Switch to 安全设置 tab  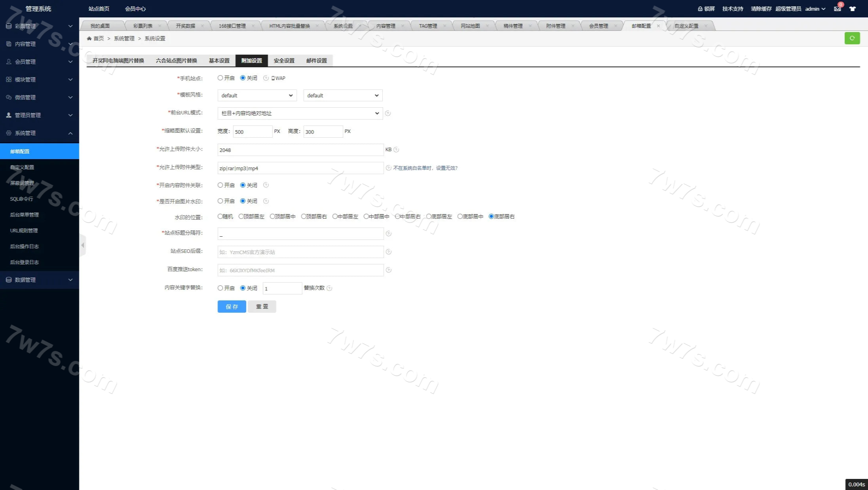(x=284, y=61)
